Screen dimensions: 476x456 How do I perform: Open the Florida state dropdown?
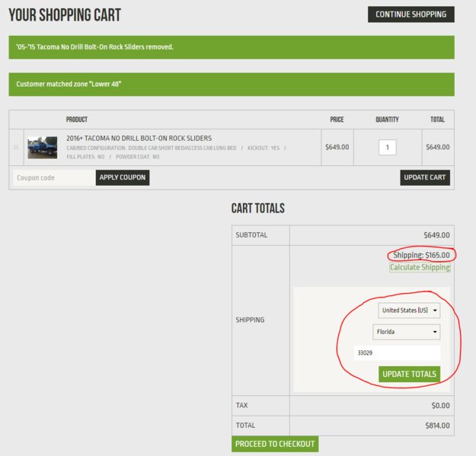pos(406,332)
